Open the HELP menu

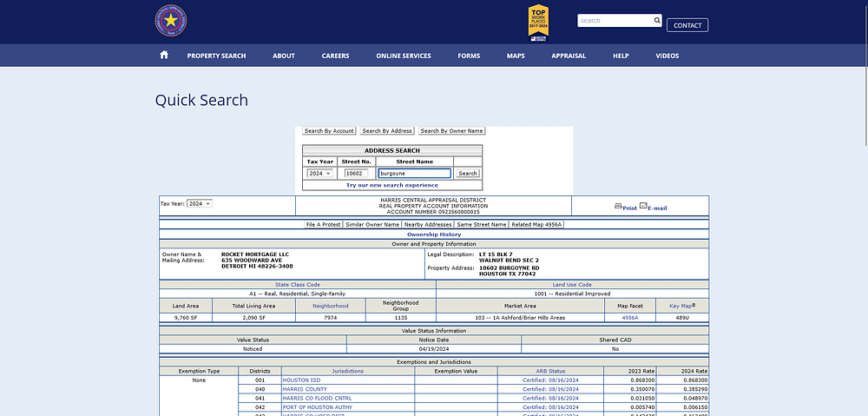pyautogui.click(x=621, y=56)
